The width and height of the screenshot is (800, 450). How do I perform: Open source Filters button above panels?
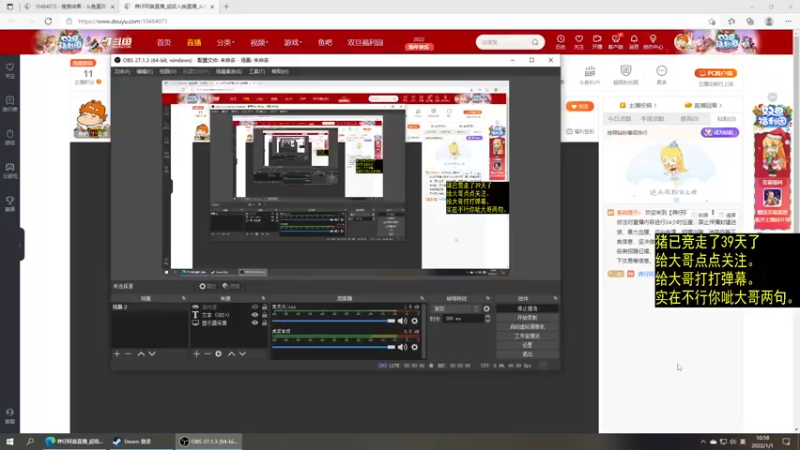[231, 286]
